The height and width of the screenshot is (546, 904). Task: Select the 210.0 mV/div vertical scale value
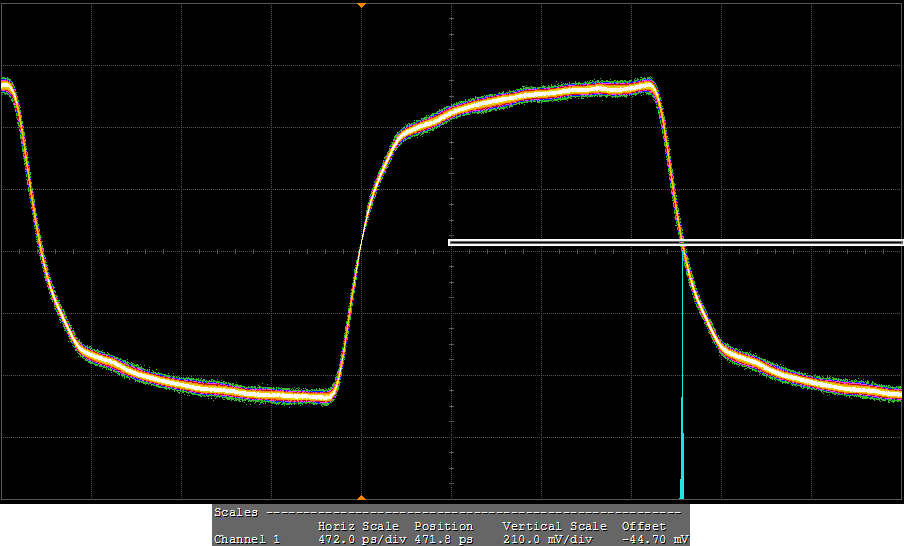click(x=548, y=539)
